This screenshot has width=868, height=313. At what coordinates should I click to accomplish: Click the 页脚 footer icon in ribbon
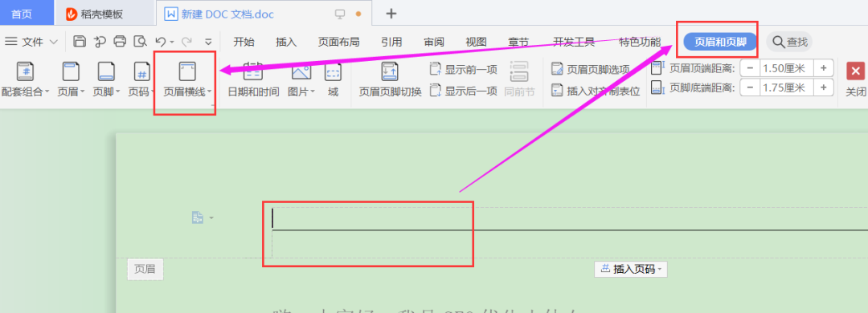tap(106, 72)
